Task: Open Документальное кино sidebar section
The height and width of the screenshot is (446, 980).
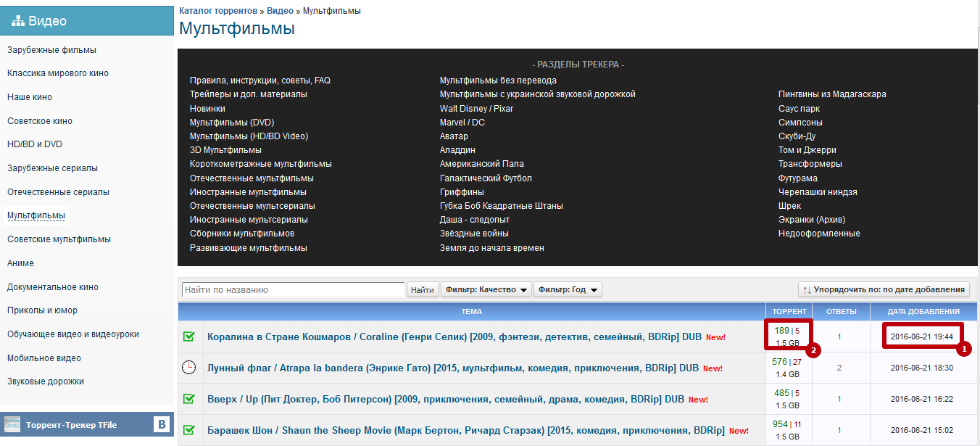Action: click(53, 287)
